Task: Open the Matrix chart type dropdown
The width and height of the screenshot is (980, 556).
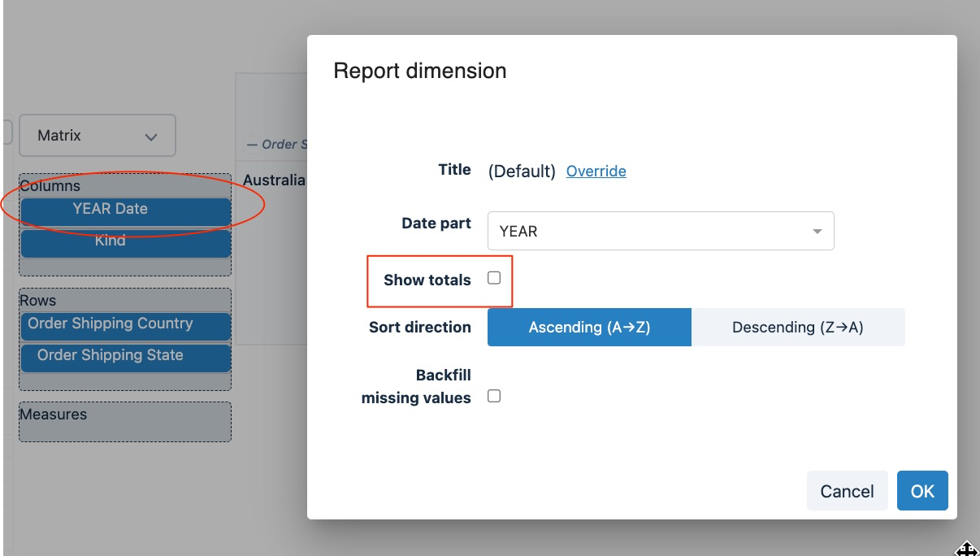Action: point(97,135)
